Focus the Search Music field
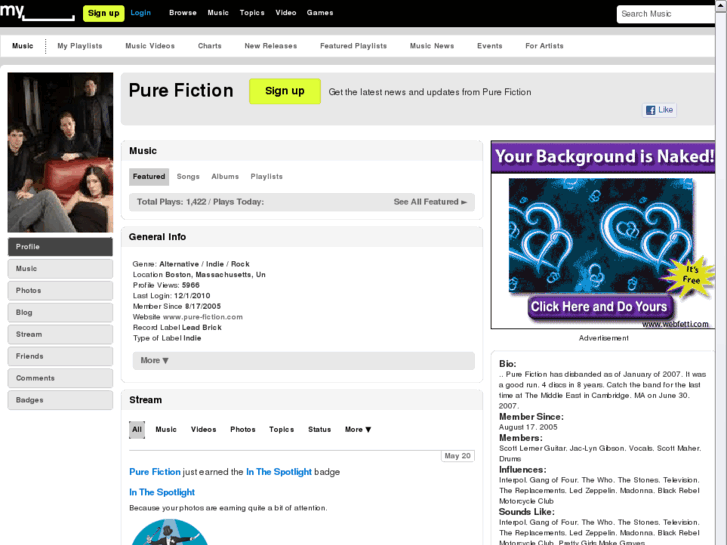 666,14
